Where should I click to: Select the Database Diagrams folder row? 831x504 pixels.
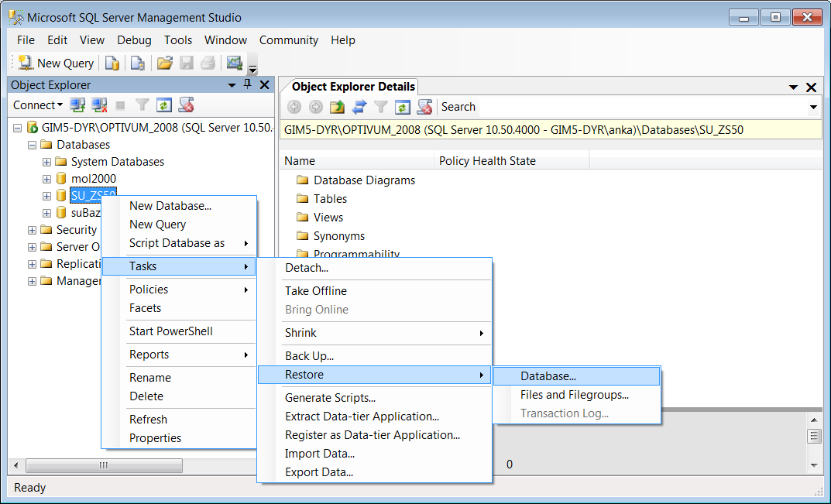pos(356,180)
